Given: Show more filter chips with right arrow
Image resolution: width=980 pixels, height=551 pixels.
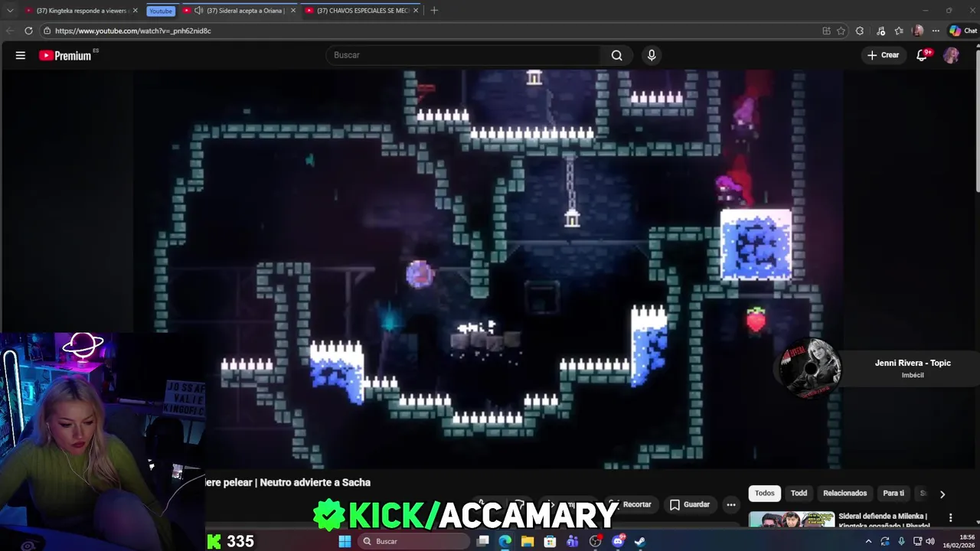Looking at the screenshot, I should pos(942,494).
